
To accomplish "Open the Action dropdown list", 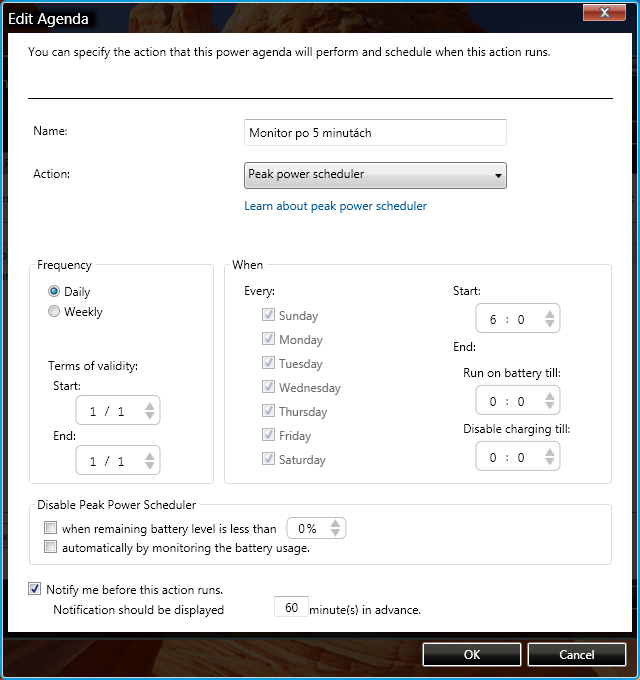I will (x=375, y=175).
